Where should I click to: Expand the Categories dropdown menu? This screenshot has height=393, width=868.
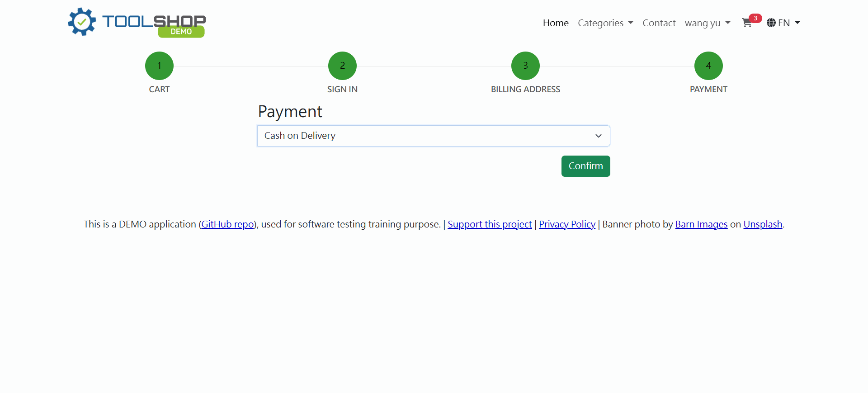coord(605,23)
